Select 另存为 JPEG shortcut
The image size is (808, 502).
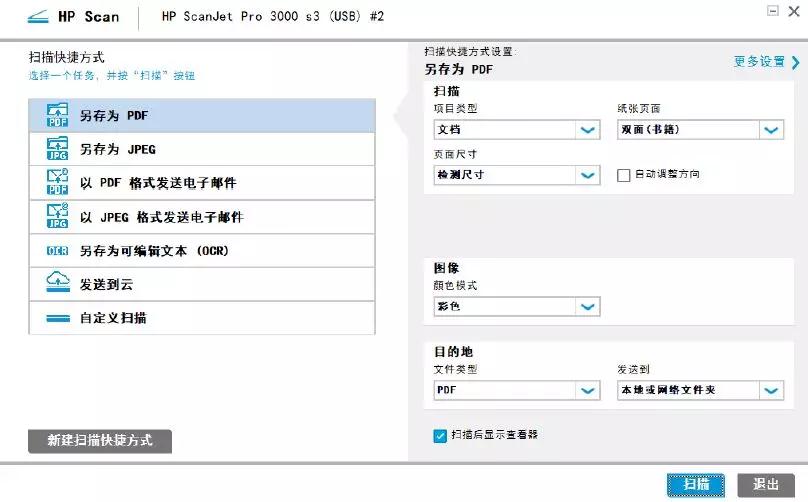tap(202, 149)
